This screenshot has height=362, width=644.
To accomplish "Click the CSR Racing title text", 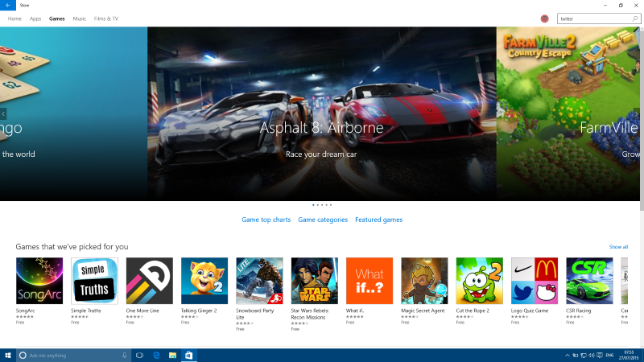I will (x=579, y=311).
